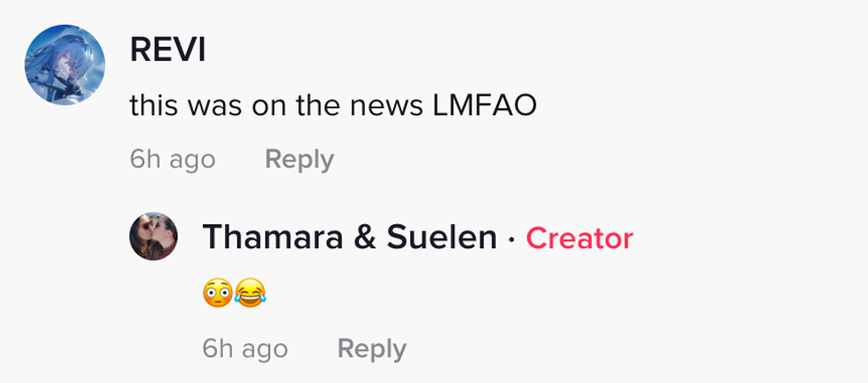
Task: Click the name 'Suelen' in the creator name
Action: click(441, 238)
